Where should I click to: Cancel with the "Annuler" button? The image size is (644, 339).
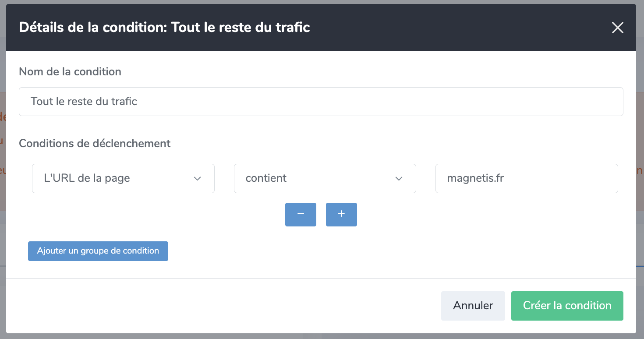(x=473, y=306)
